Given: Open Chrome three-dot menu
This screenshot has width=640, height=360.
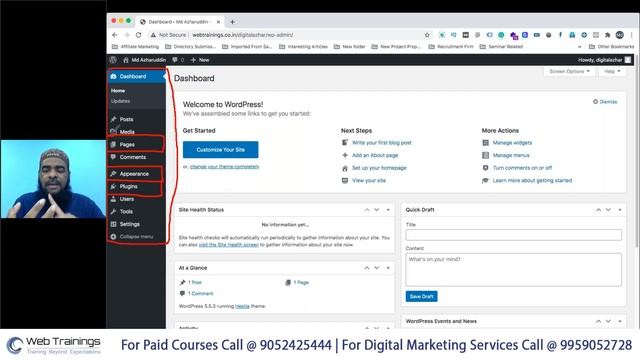Looking at the screenshot, I should [x=631, y=35].
